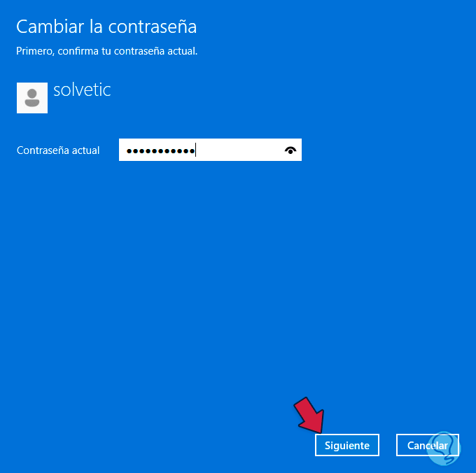Show typed characters using password reveal icon
The image size is (476, 473).
coord(290,150)
